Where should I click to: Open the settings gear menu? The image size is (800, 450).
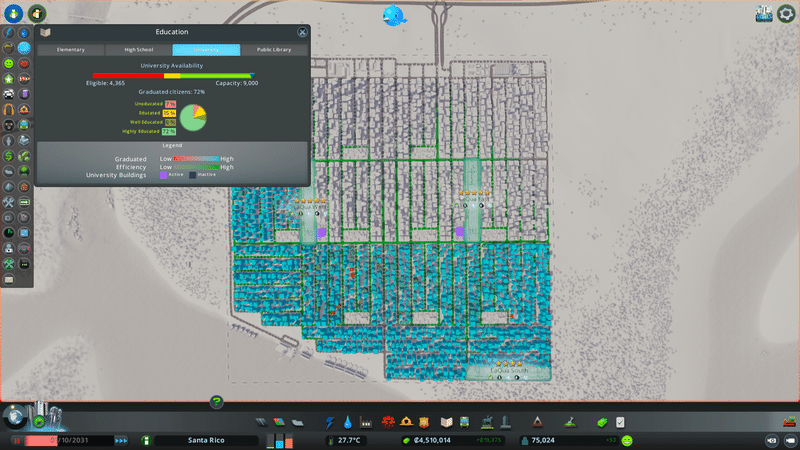[786, 14]
